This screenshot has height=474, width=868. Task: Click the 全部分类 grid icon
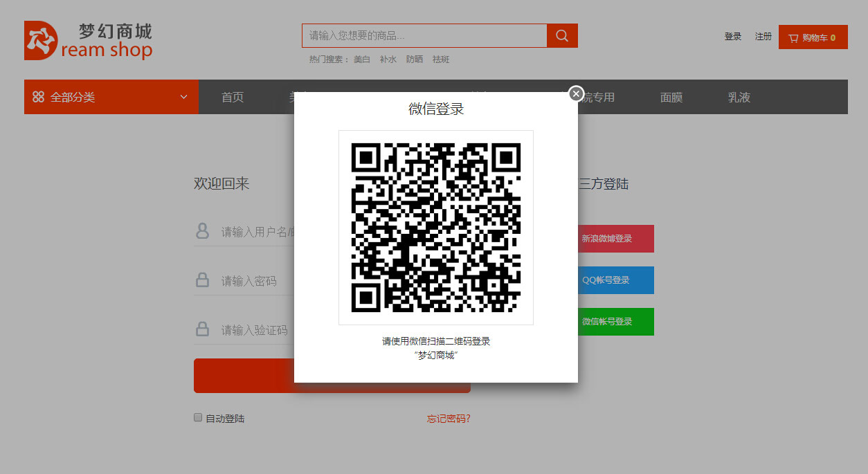point(38,98)
